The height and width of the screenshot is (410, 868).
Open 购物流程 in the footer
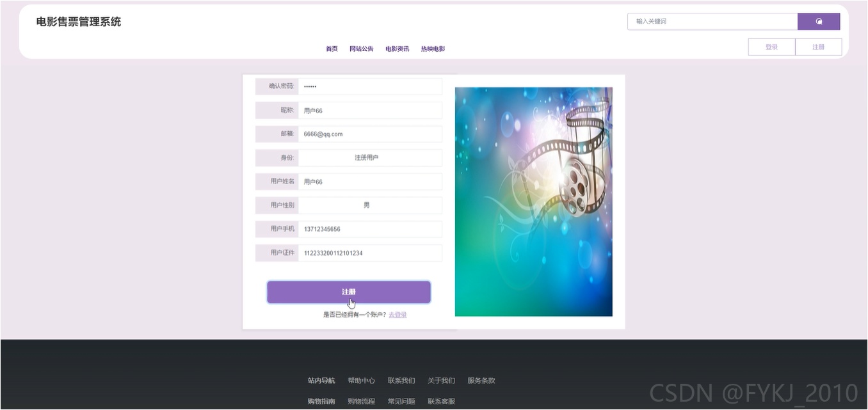tap(362, 402)
